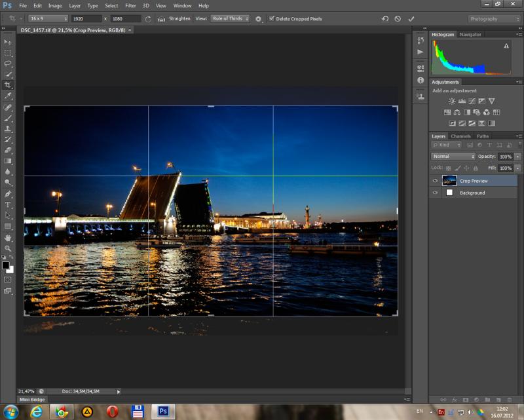The image size is (524, 420).
Task: Reset the crop box with undo arrow
Action: coord(385,19)
